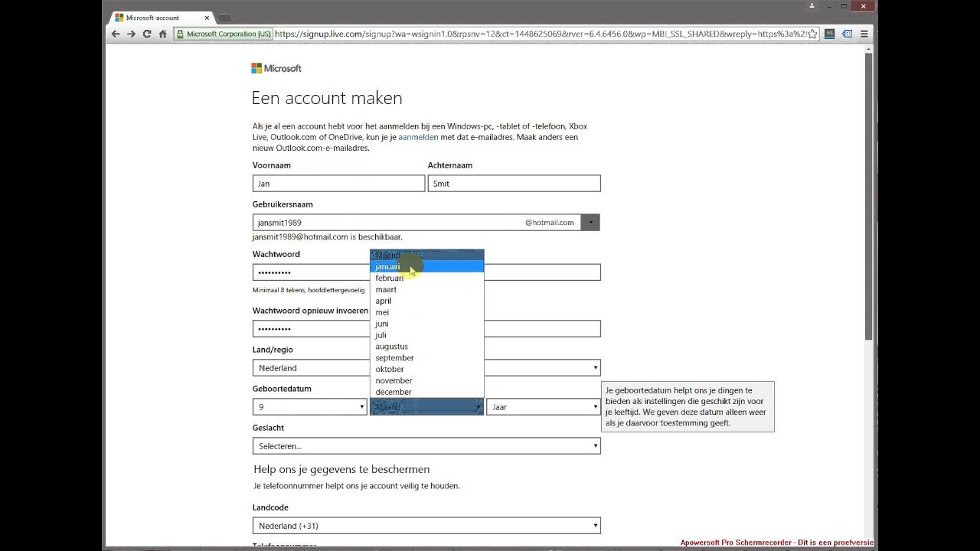Select april in month list
This screenshot has height=551, width=980.
point(426,301)
